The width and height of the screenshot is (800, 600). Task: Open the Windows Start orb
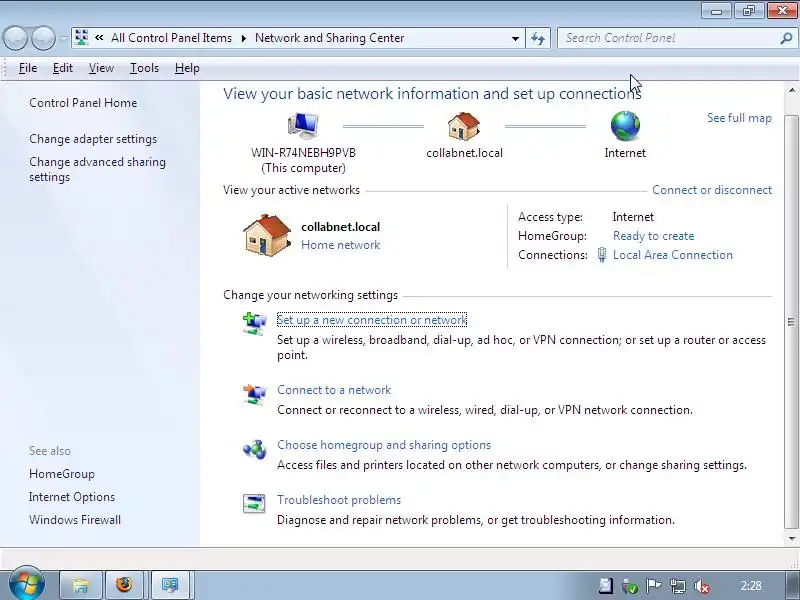pyautogui.click(x=26, y=583)
